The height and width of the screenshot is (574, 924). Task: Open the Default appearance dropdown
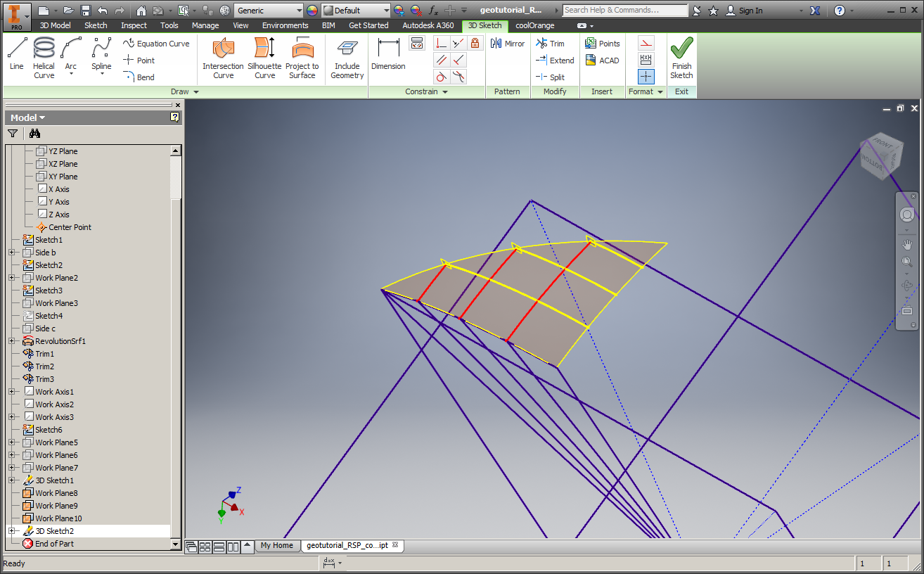pos(356,11)
